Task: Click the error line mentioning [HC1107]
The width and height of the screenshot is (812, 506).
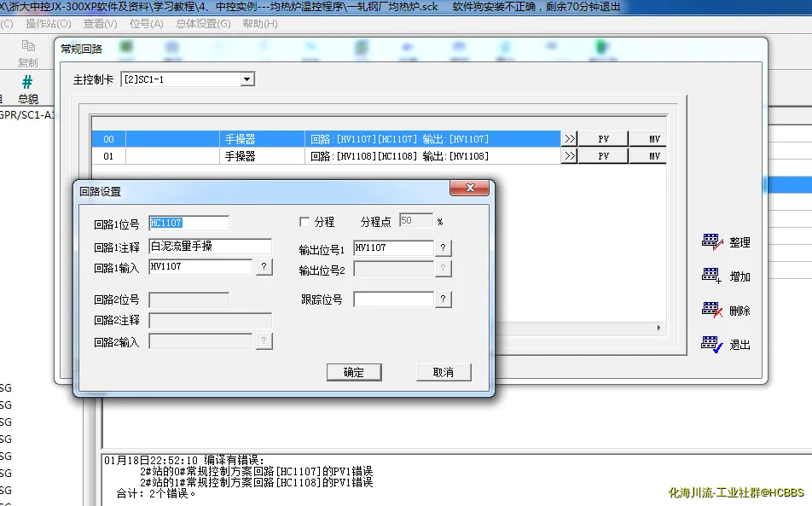Action: click(x=257, y=471)
